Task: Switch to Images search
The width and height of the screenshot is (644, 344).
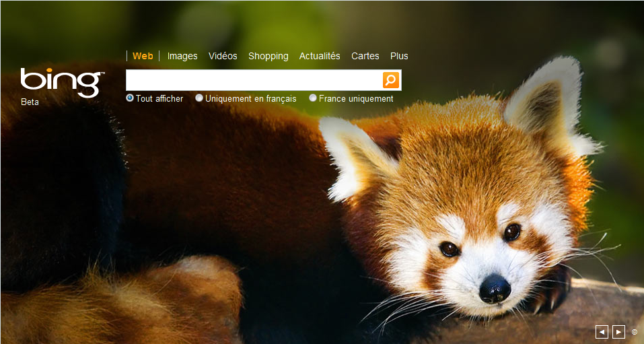Action: pyautogui.click(x=182, y=56)
